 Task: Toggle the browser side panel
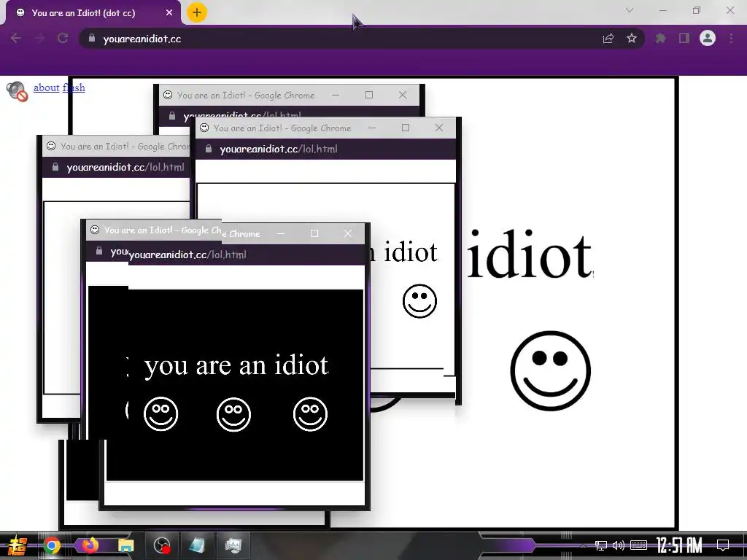click(684, 39)
